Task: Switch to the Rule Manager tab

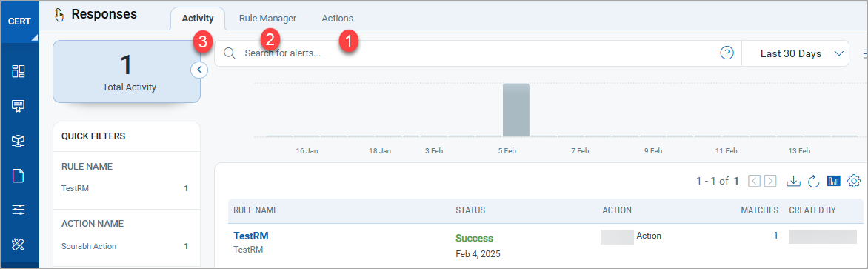Action: [x=267, y=19]
